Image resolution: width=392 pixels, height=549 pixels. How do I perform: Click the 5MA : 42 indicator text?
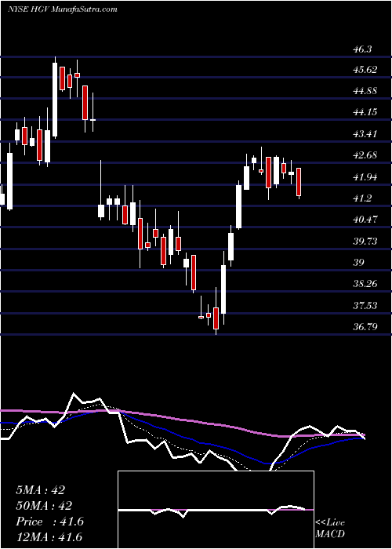point(40,490)
